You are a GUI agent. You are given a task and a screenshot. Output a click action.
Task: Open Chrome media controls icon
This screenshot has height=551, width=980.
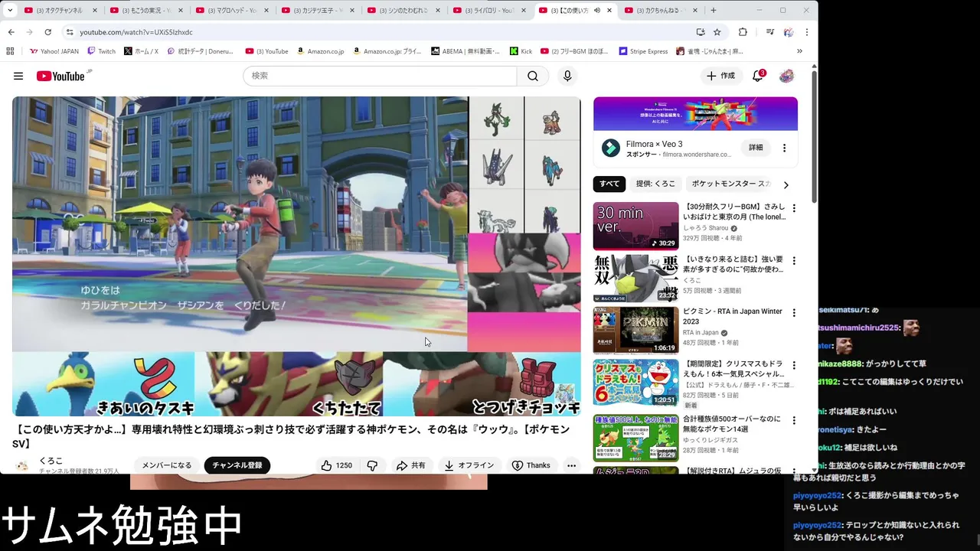point(770,32)
